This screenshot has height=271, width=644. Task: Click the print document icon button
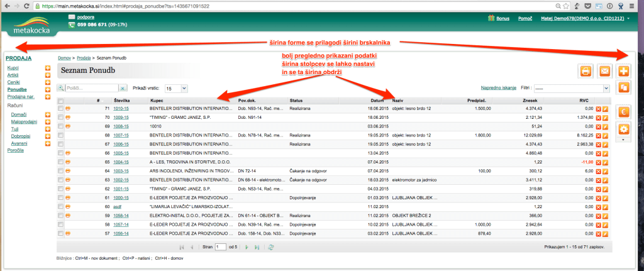pyautogui.click(x=586, y=71)
